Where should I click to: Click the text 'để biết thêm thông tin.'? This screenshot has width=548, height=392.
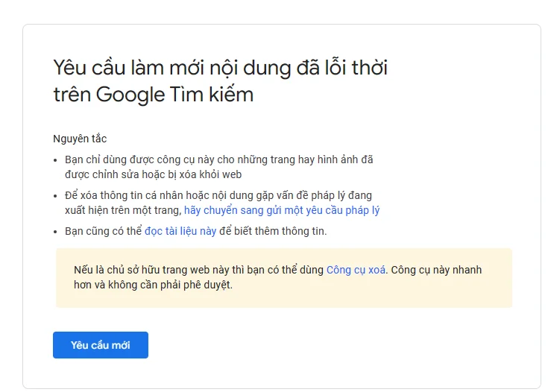(x=273, y=231)
